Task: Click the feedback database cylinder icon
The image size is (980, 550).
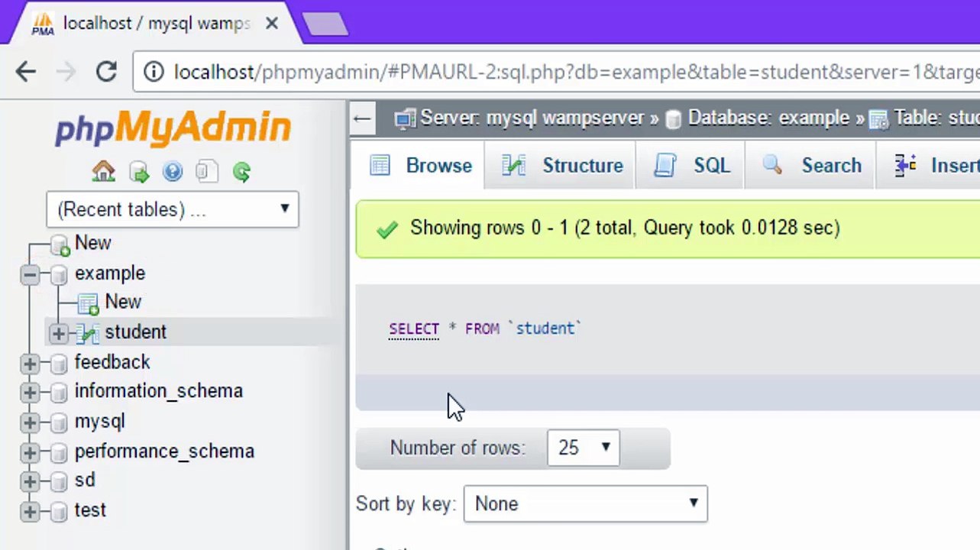Action: (59, 363)
